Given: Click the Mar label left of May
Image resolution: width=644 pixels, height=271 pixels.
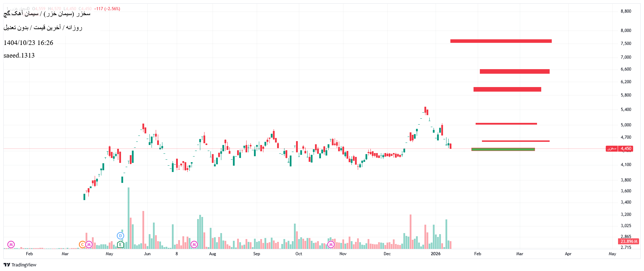Looking at the screenshot, I should [x=65, y=254].
